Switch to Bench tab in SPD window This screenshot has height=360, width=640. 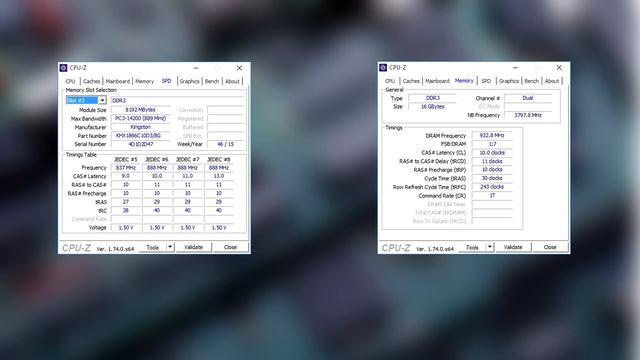212,81
